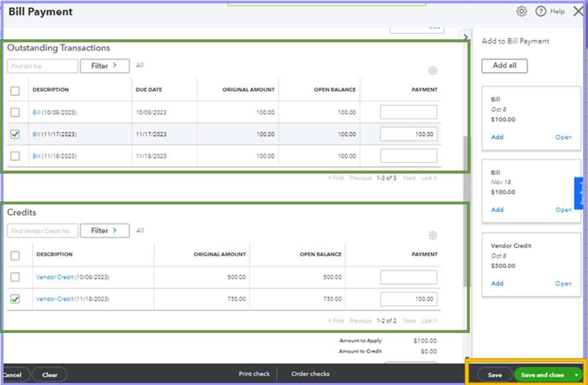The width and height of the screenshot is (588, 385).
Task: Add the Oct 8 Bill card
Action: pos(497,137)
